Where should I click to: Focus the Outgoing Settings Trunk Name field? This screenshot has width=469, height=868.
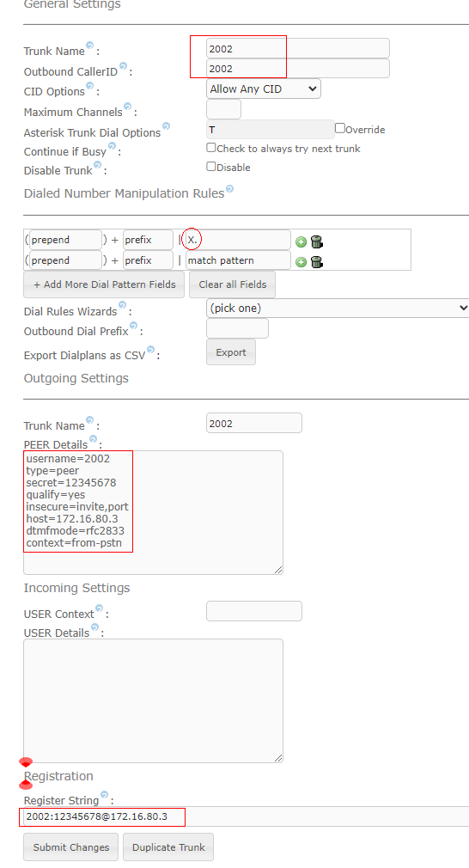254,423
